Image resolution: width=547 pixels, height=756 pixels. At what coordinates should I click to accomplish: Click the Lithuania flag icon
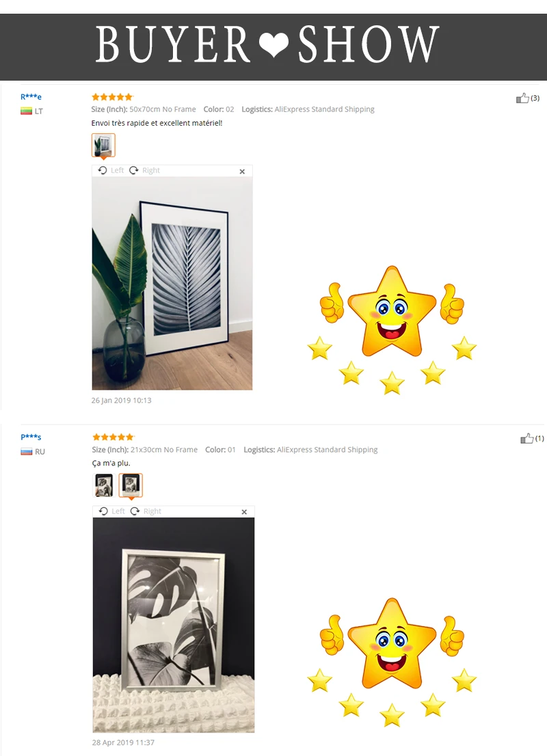pyautogui.click(x=26, y=111)
